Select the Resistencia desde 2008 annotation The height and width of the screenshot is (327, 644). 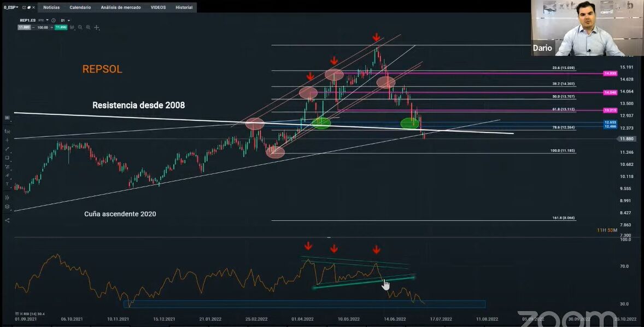(138, 105)
